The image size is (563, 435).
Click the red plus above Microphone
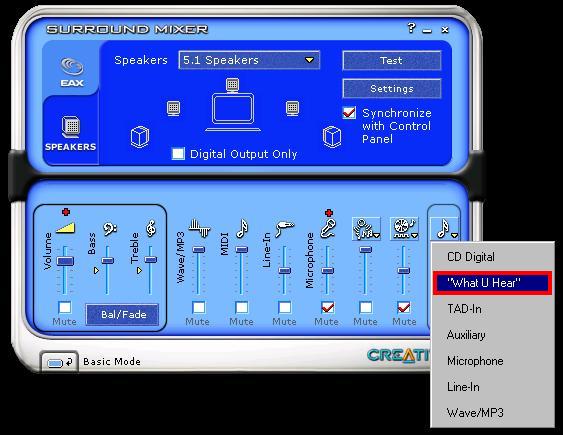tap(329, 213)
